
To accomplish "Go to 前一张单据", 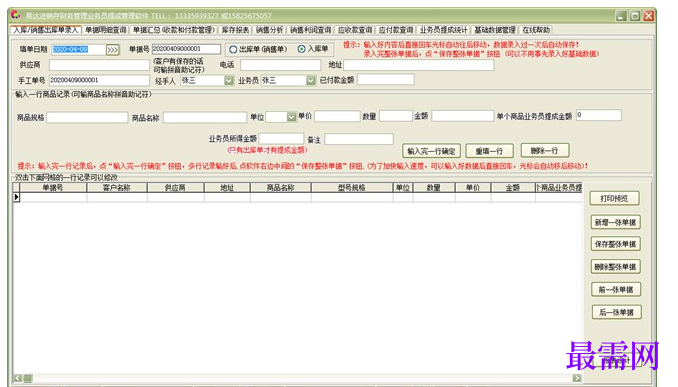I will click(616, 289).
